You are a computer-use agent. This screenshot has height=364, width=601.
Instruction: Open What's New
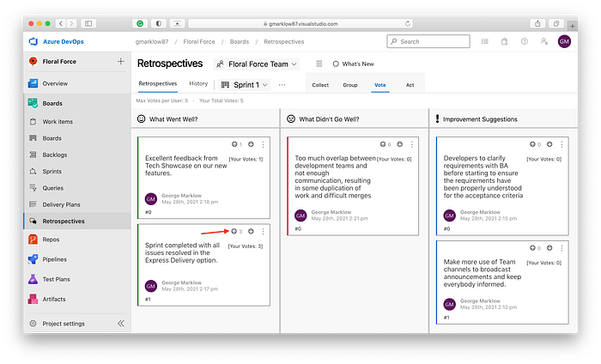point(353,64)
